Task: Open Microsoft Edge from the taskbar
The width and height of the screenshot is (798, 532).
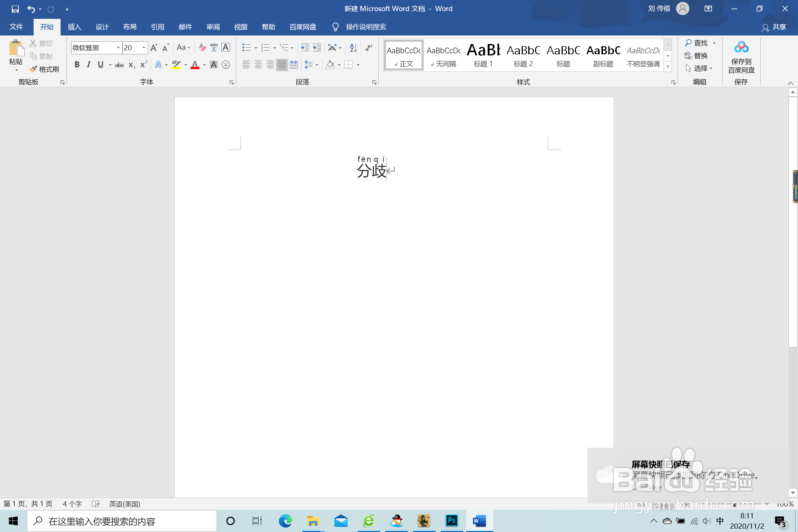Action: [285, 521]
